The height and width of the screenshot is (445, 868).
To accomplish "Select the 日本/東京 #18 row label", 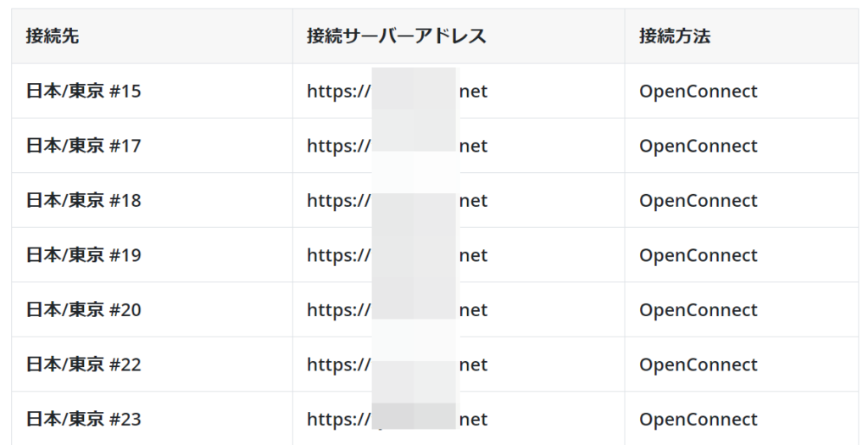I will point(84,200).
